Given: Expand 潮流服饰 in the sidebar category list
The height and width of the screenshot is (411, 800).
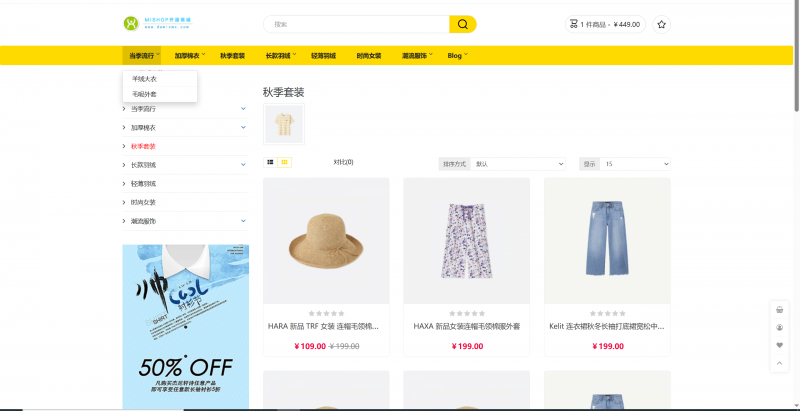Looking at the screenshot, I should [x=243, y=221].
